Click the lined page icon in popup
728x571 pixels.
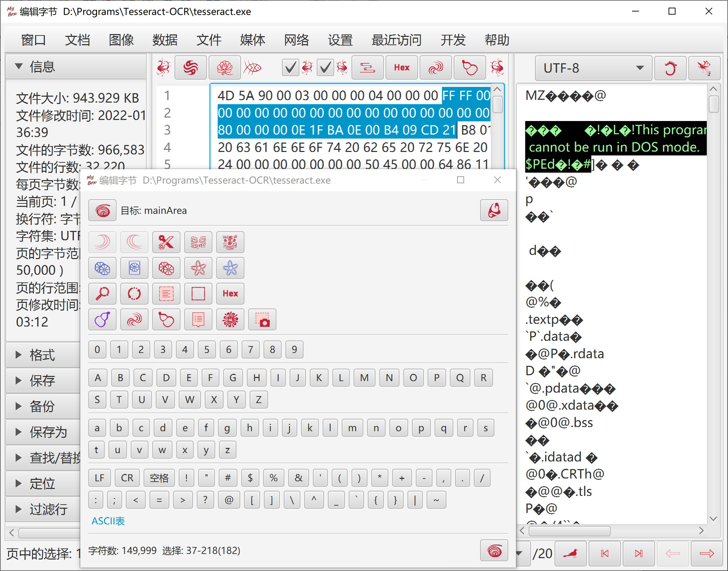(166, 293)
